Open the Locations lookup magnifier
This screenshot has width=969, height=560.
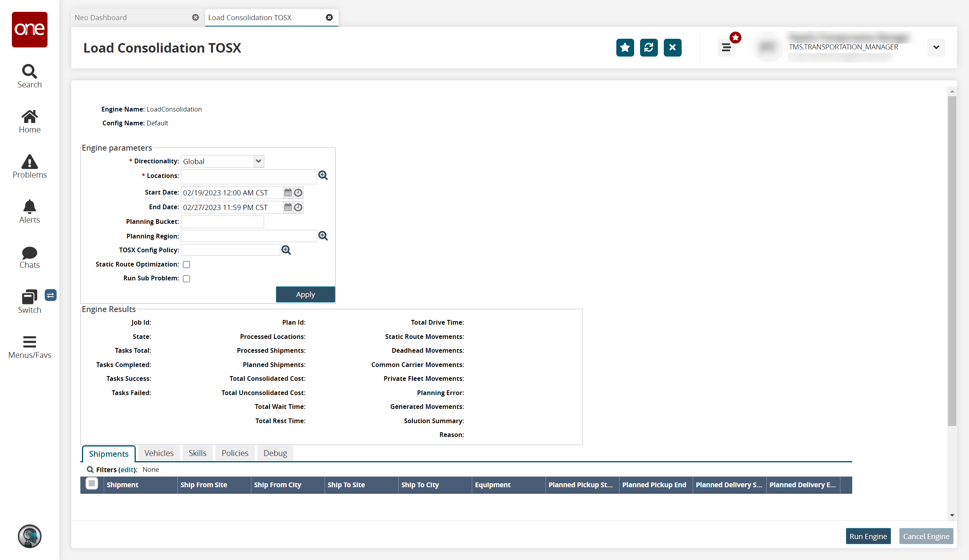[x=323, y=175]
